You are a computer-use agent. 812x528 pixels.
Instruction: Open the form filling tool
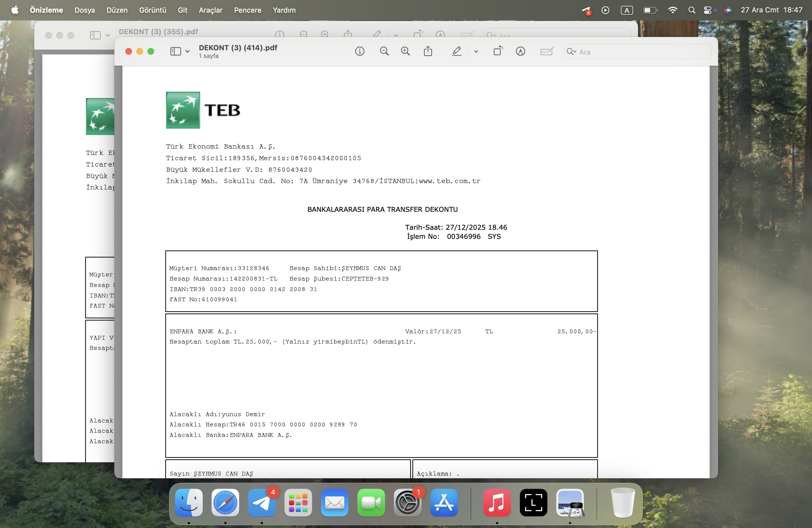pyautogui.click(x=547, y=52)
